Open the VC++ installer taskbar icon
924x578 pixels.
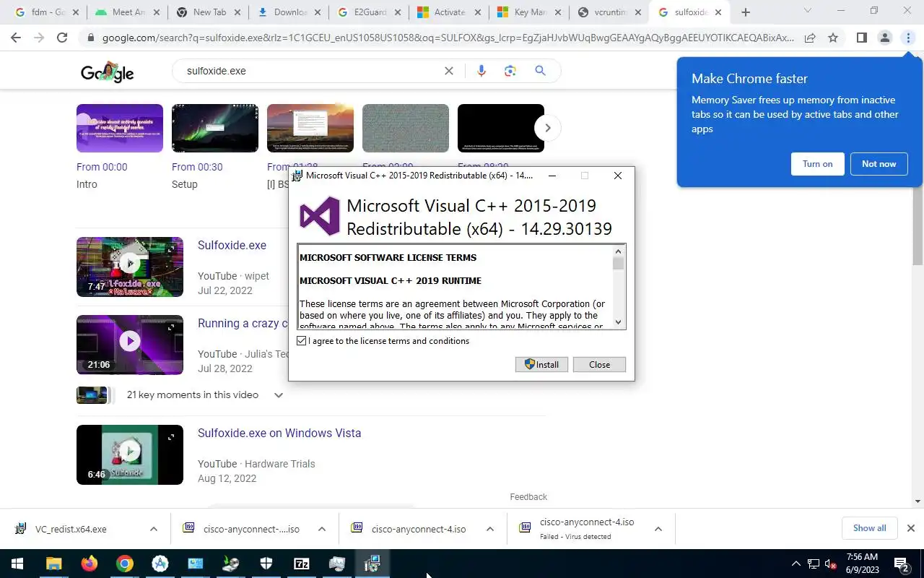(372, 564)
